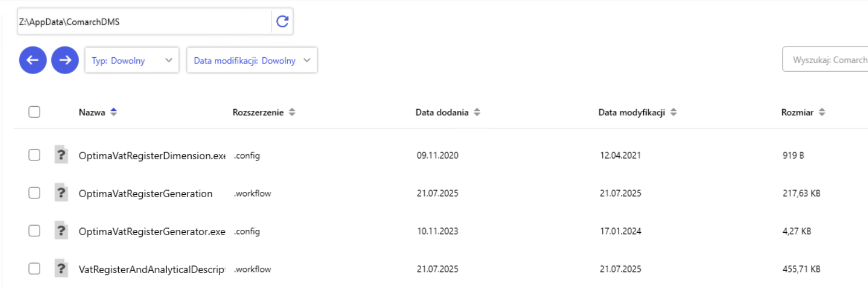This screenshot has width=868, height=287.
Task: Click the Data modyfikacji column header
Action: pos(631,113)
